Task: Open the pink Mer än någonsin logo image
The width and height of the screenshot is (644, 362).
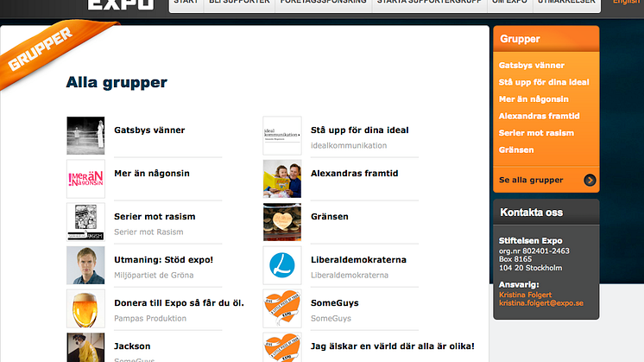Action: tap(85, 179)
